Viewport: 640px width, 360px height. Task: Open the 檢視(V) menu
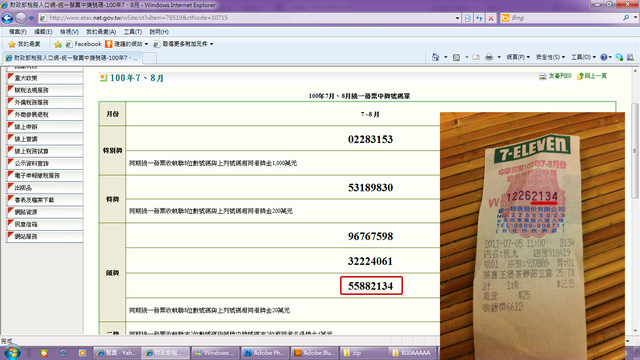click(69, 32)
